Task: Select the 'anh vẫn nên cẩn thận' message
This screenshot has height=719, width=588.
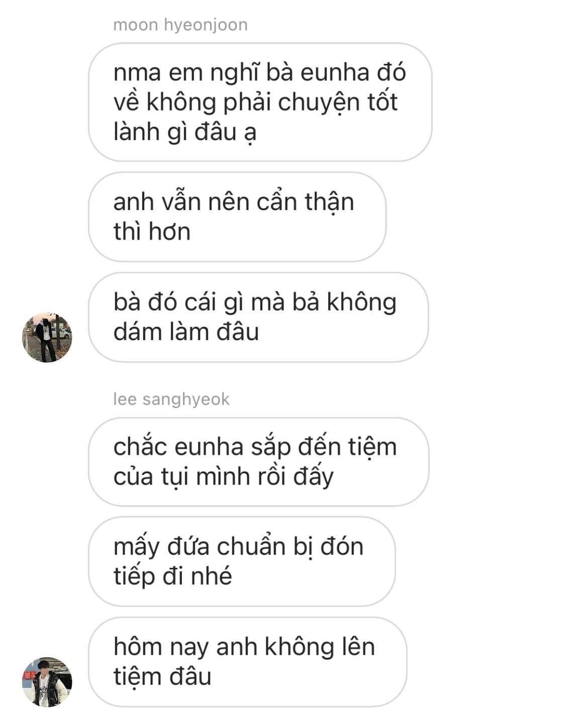Action: [237, 217]
